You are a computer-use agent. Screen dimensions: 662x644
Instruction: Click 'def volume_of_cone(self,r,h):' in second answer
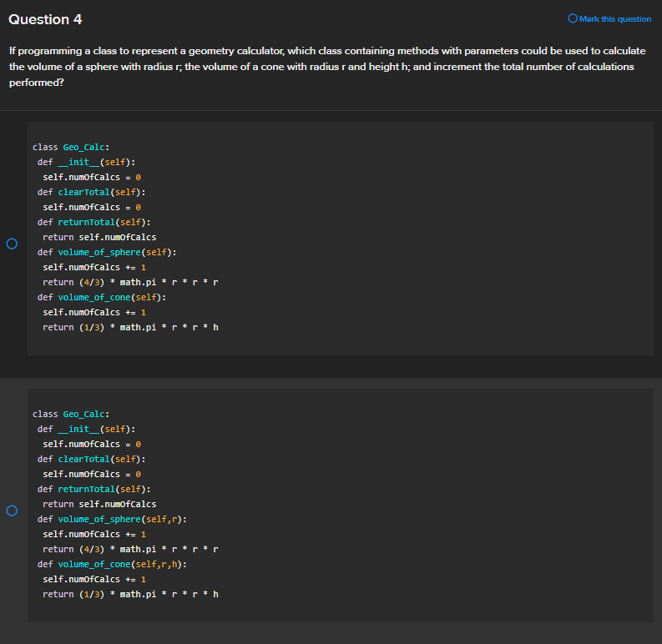point(112,564)
